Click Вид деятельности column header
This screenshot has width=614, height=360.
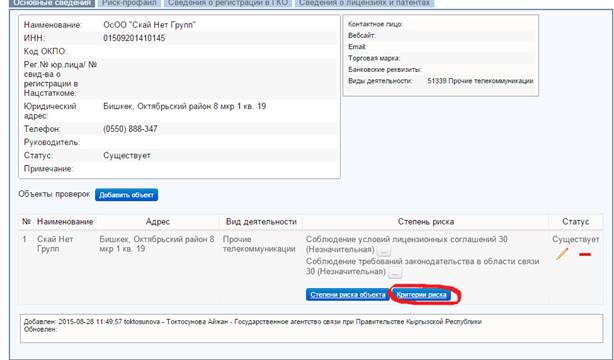tap(261, 222)
